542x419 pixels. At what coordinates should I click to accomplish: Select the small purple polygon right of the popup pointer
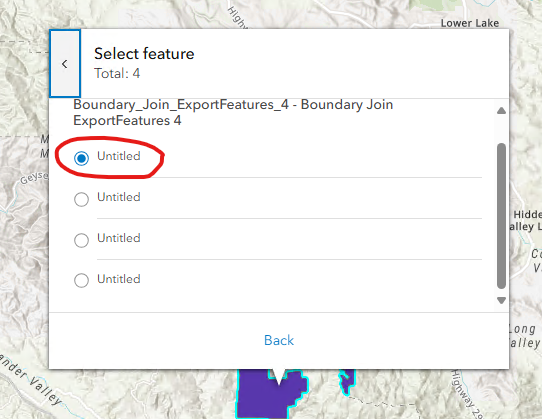pyautogui.click(x=347, y=381)
